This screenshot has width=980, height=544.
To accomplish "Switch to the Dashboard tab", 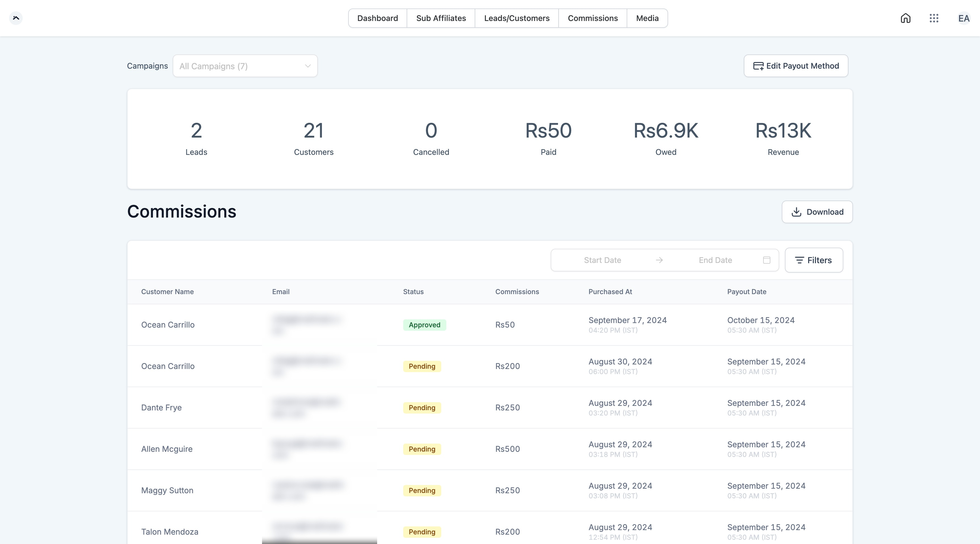I will pyautogui.click(x=377, y=18).
